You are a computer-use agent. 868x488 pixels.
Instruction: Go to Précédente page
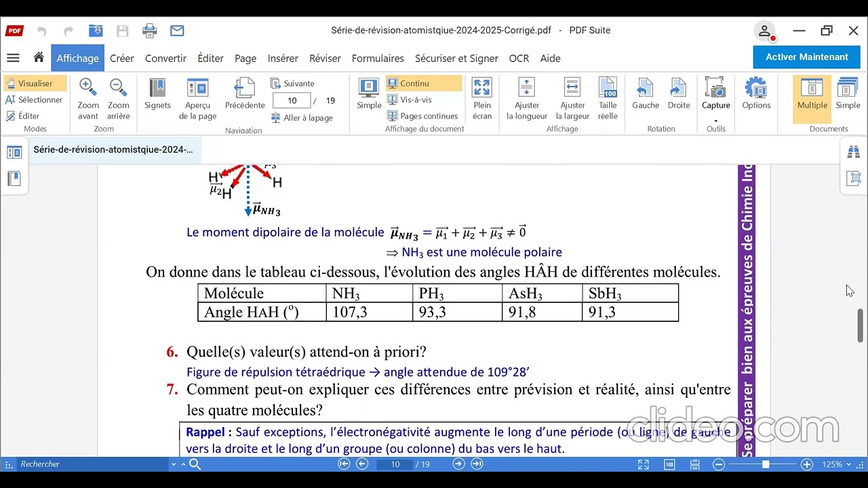(245, 94)
